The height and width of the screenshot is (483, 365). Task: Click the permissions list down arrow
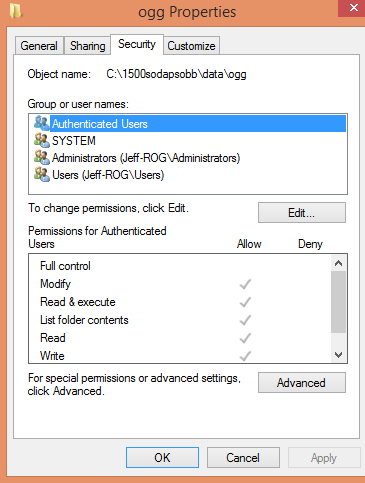pyautogui.click(x=339, y=355)
